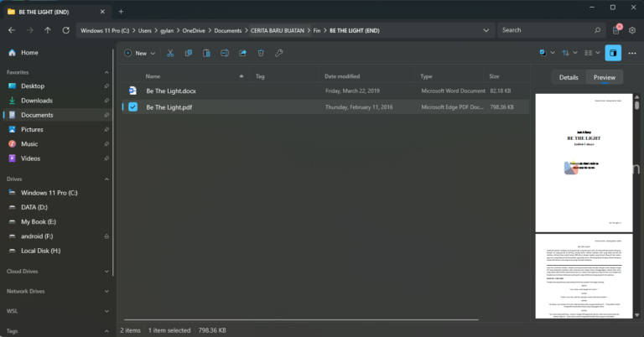
Task: Sort by Date modified column header
Action: (x=342, y=76)
